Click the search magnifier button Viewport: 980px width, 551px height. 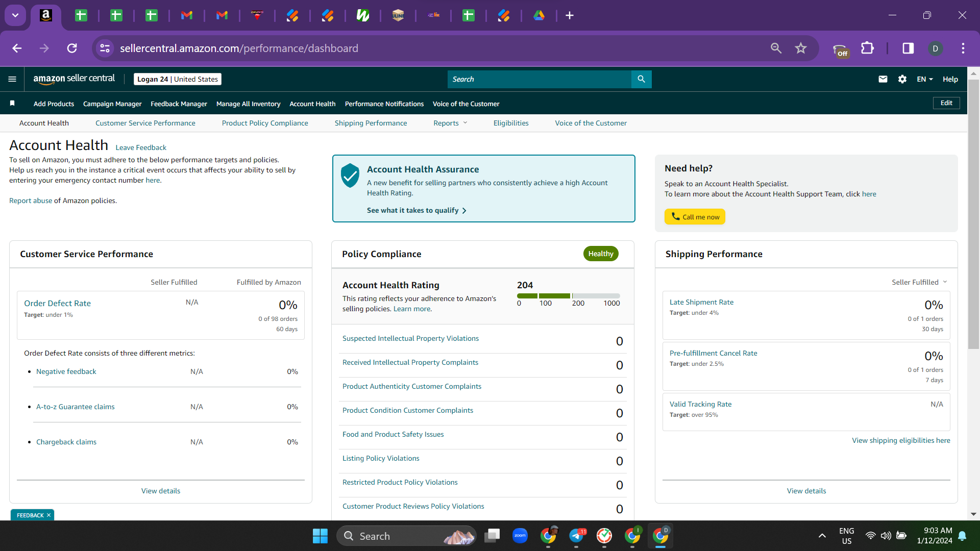[641, 79]
